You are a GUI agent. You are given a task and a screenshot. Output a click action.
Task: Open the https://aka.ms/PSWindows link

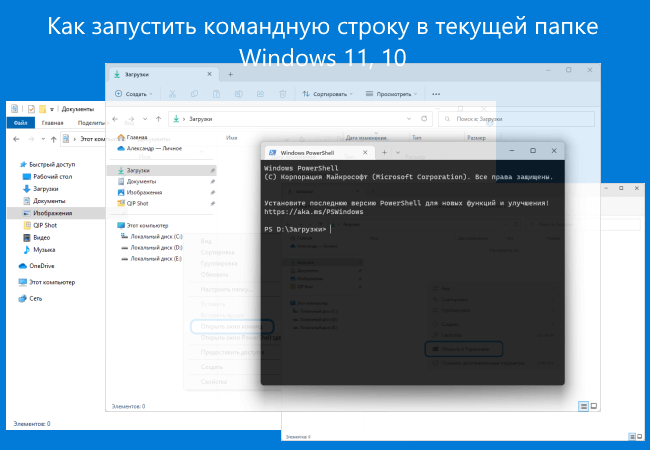[x=314, y=212]
